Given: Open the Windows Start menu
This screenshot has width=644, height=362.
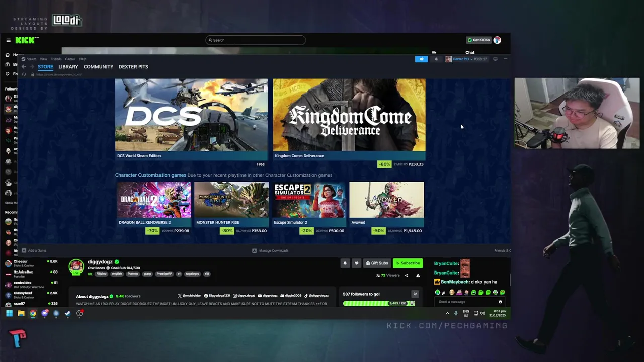Looking at the screenshot, I should click(x=9, y=313).
